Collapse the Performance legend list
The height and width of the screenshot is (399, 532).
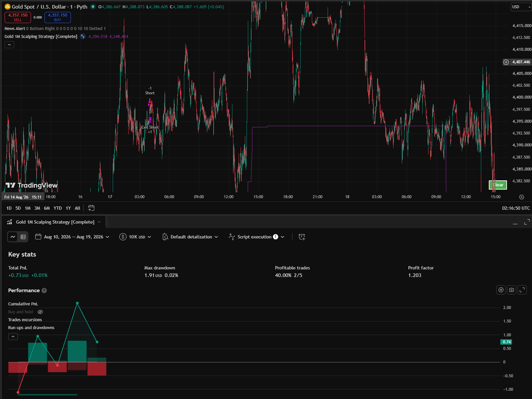[13, 337]
